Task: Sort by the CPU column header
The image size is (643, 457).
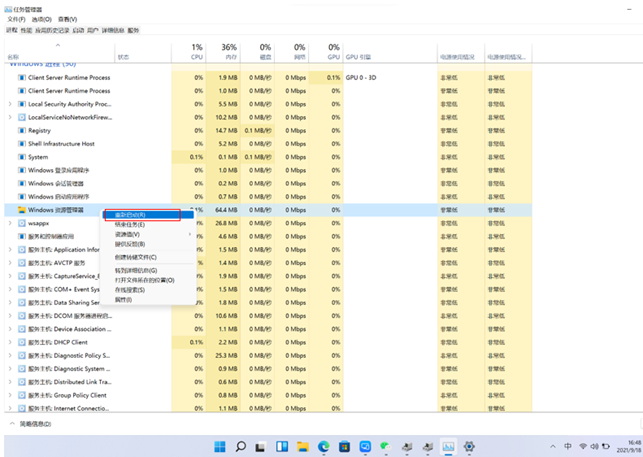Action: (197, 52)
